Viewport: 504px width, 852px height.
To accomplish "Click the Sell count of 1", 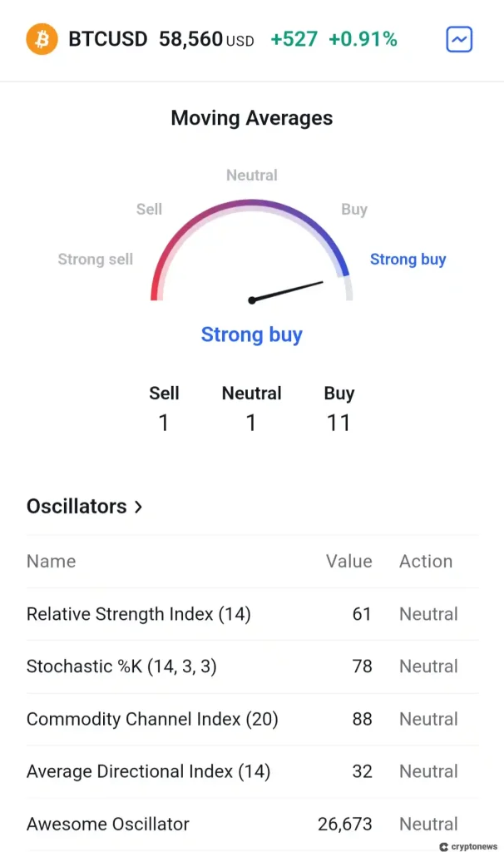I will coord(164,423).
